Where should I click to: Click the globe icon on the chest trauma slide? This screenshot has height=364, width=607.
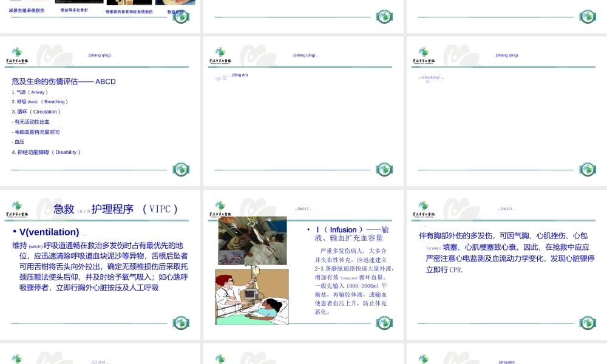[587, 323]
